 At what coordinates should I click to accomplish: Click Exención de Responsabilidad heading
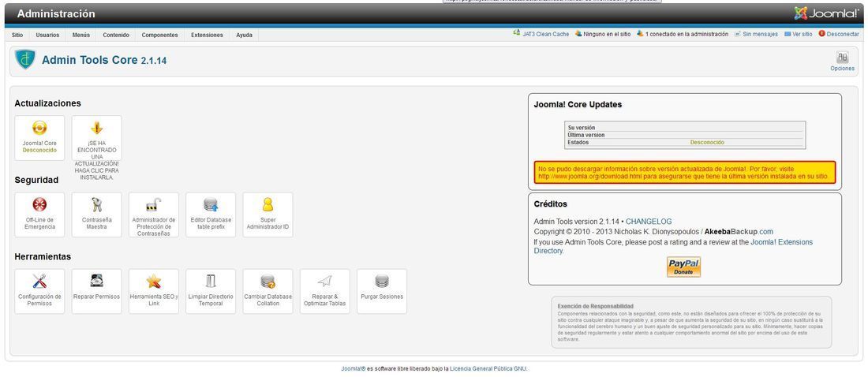click(595, 305)
